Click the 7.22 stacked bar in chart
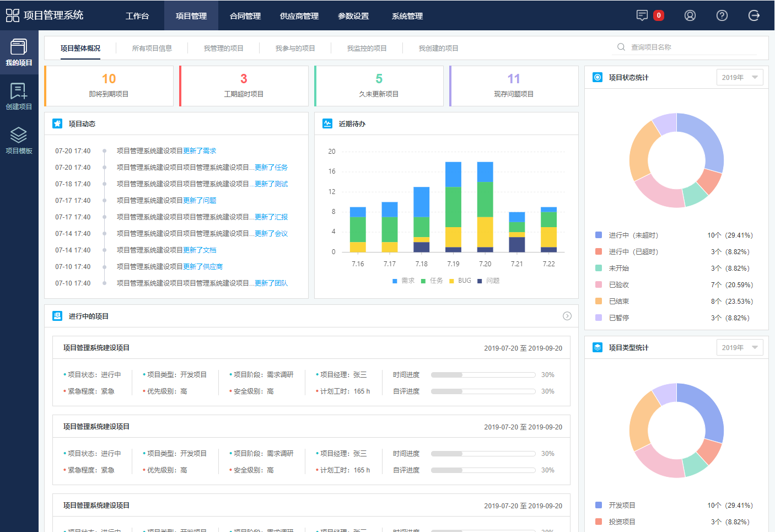The width and height of the screenshot is (775, 532). click(x=548, y=229)
